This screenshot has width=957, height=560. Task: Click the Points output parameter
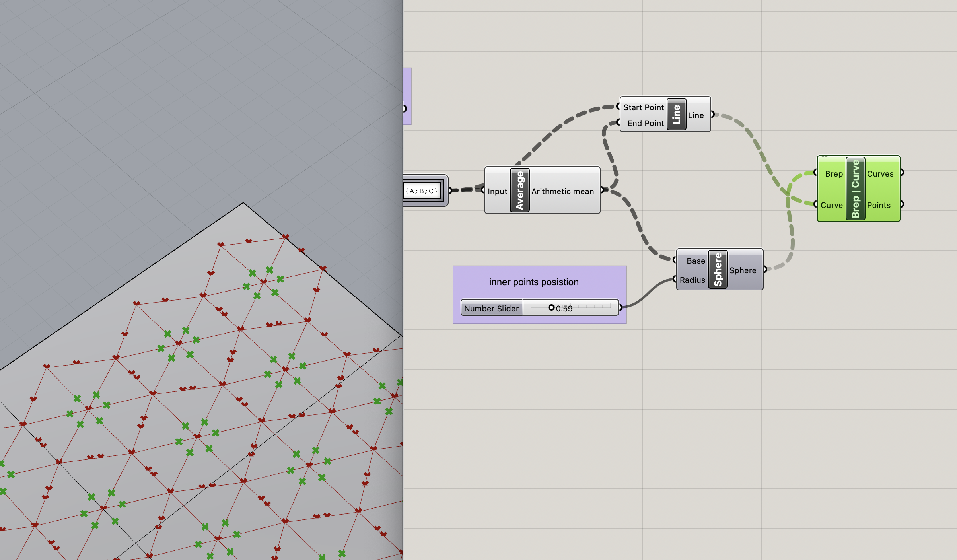(x=879, y=205)
